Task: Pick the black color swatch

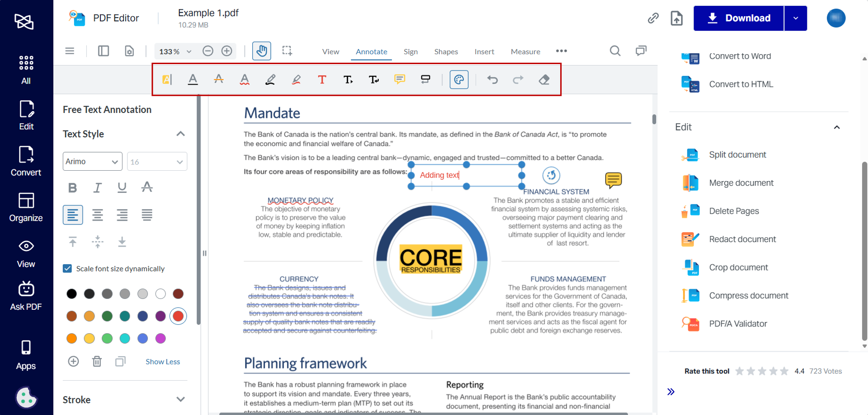Action: pyautogui.click(x=71, y=294)
